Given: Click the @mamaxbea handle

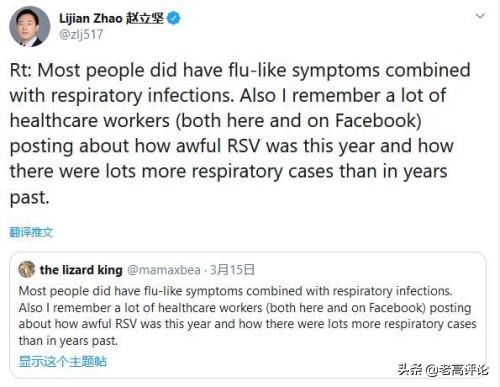Looking at the screenshot, I should tap(164, 270).
